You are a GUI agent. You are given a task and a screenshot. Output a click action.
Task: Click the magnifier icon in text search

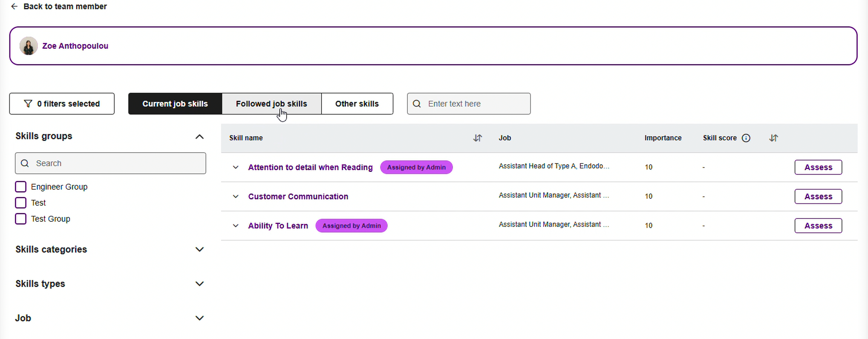tap(417, 104)
